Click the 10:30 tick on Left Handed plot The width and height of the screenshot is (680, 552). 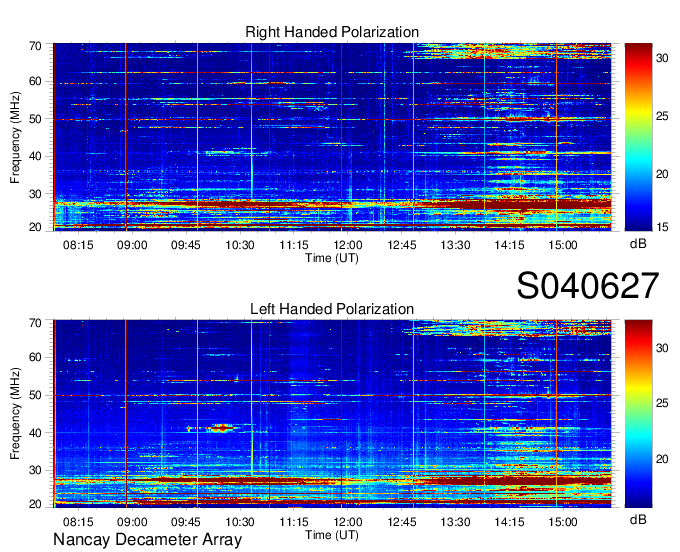pyautogui.click(x=240, y=522)
